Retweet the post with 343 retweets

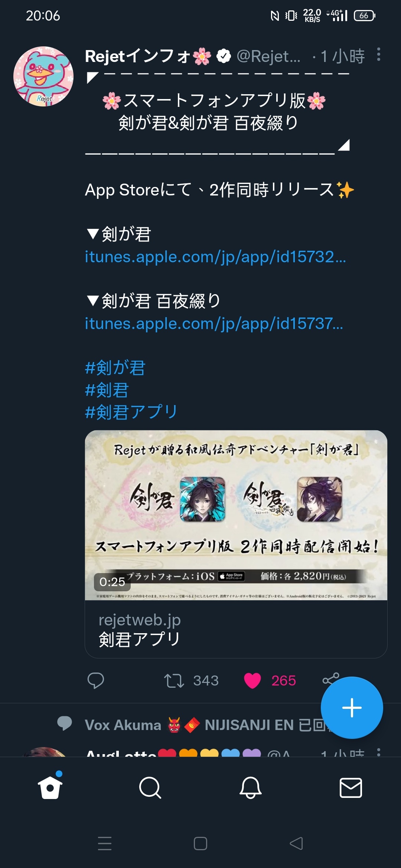174,680
